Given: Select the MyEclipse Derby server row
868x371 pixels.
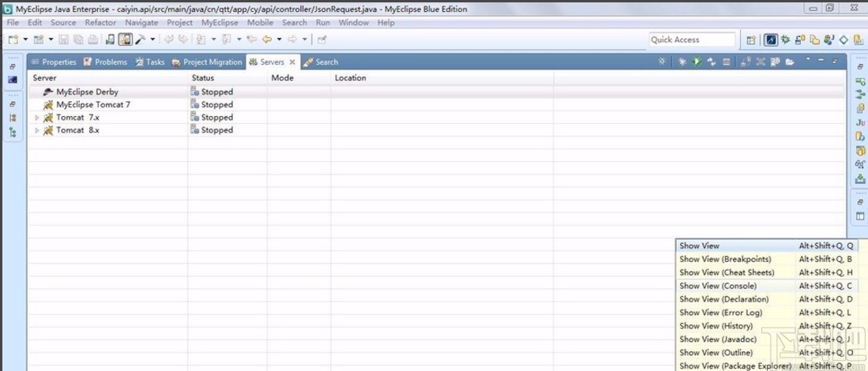Looking at the screenshot, I should [436, 92].
